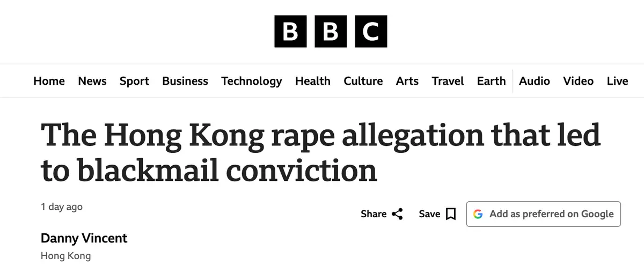Open the Home section
Screen dimensions: 644x280
pyautogui.click(x=49, y=81)
